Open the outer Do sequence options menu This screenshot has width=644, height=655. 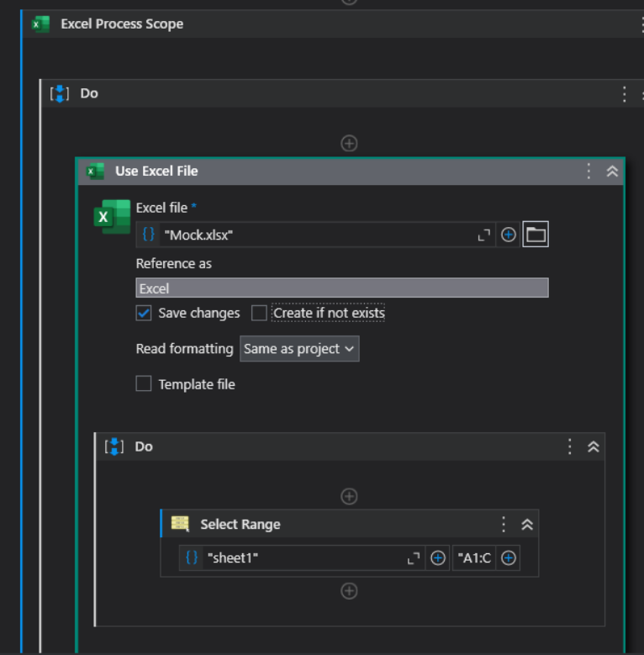tap(624, 94)
